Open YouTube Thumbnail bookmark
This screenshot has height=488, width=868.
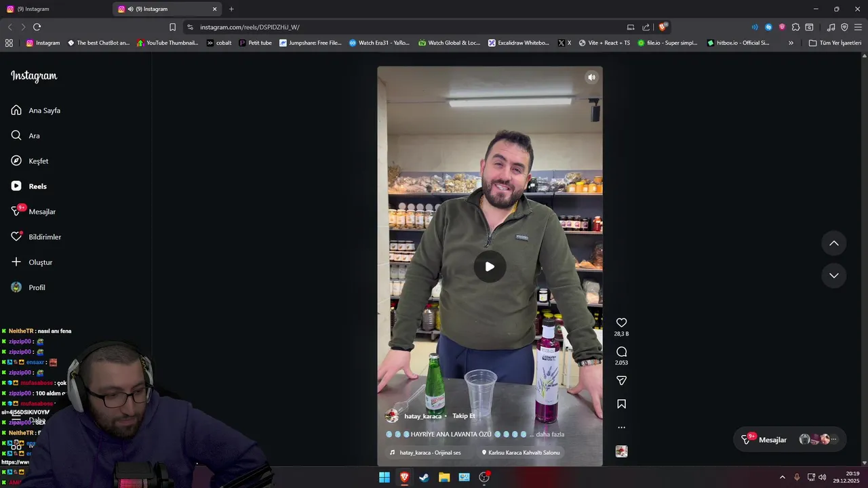click(167, 43)
